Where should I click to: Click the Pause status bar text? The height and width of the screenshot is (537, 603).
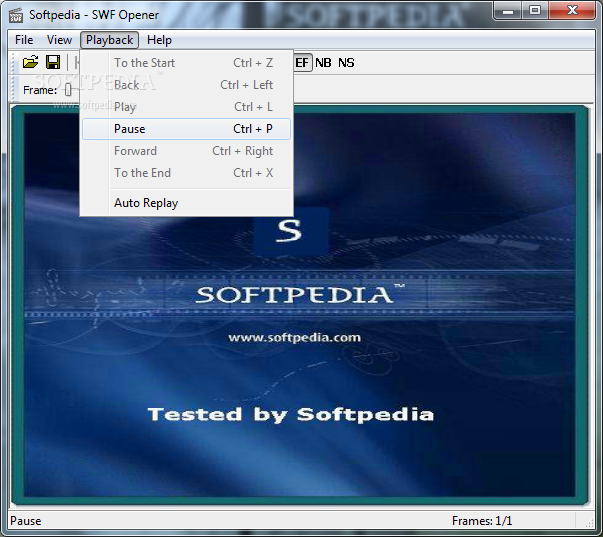(26, 521)
